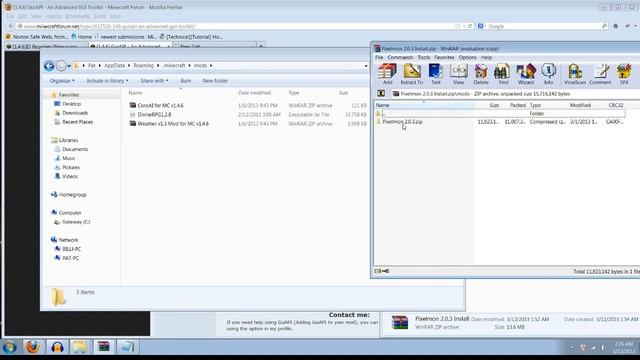Run the Test archive tool in WinRAR
640x360 pixels.
pos(436,74)
